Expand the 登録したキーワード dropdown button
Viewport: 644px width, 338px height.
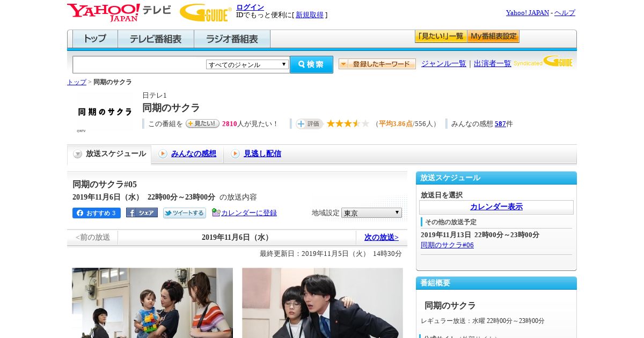coord(377,64)
